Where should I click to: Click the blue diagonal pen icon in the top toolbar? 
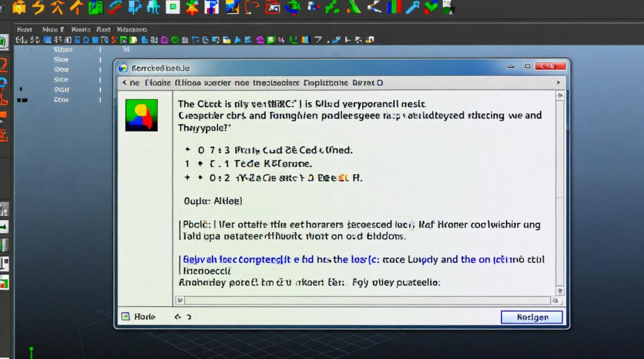[413, 7]
